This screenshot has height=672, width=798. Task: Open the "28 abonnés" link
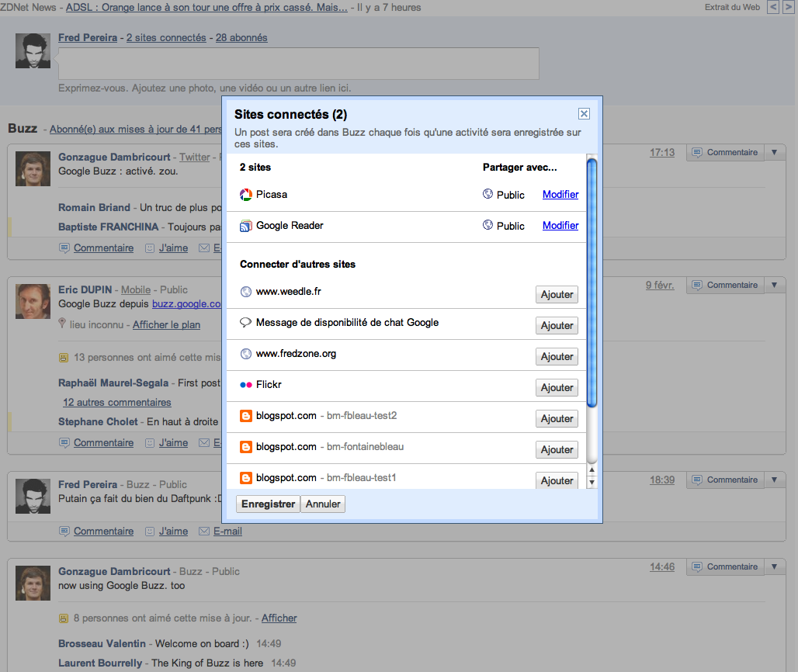tap(241, 38)
